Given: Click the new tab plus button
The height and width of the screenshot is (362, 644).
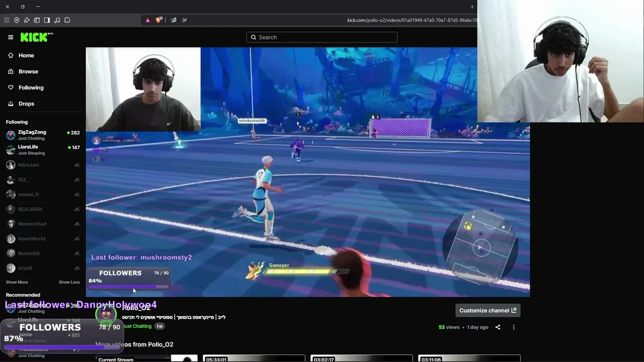Looking at the screenshot, I should click(472, 7).
